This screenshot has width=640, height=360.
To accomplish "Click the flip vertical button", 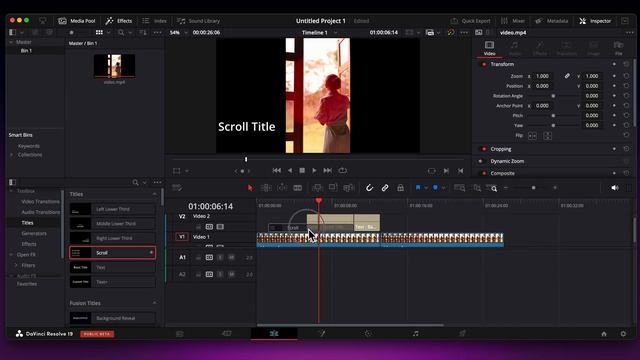I will pos(548,136).
